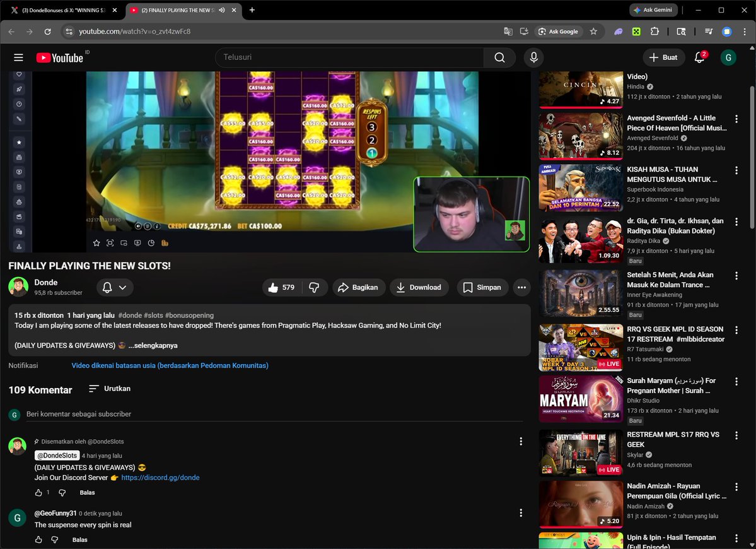Reply Balas to pinned DondeSlots comment
Viewport: 756px width, 549px height.
click(x=87, y=493)
